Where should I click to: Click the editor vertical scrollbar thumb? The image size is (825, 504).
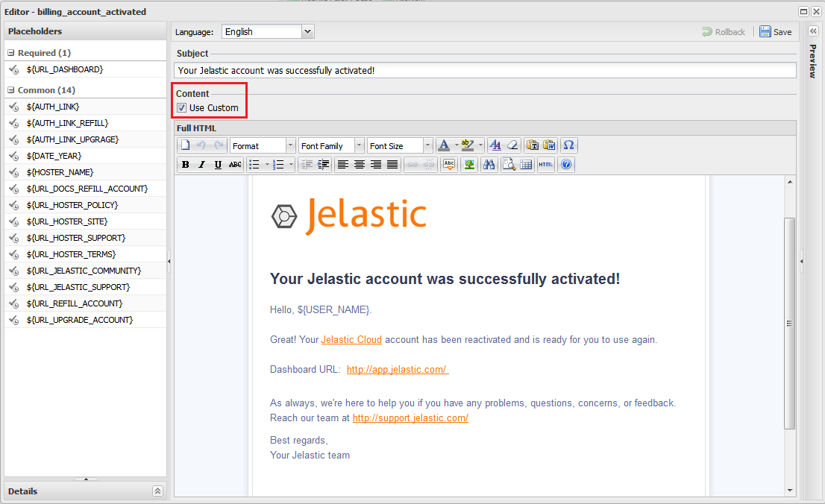(789, 323)
